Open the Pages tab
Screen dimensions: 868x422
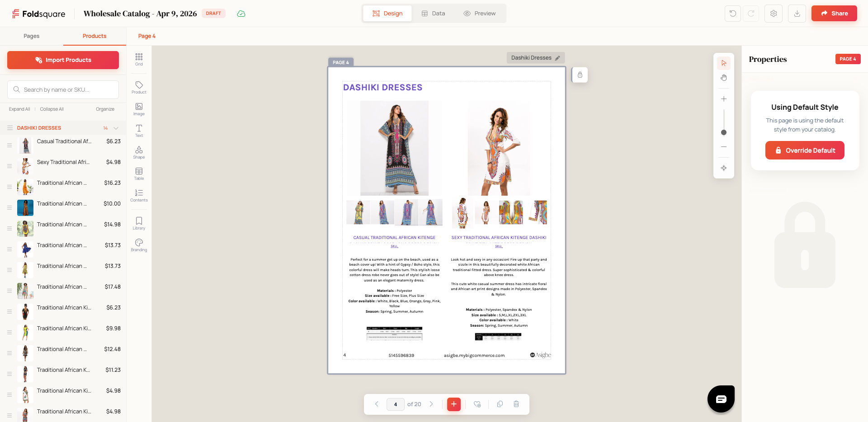coord(31,36)
